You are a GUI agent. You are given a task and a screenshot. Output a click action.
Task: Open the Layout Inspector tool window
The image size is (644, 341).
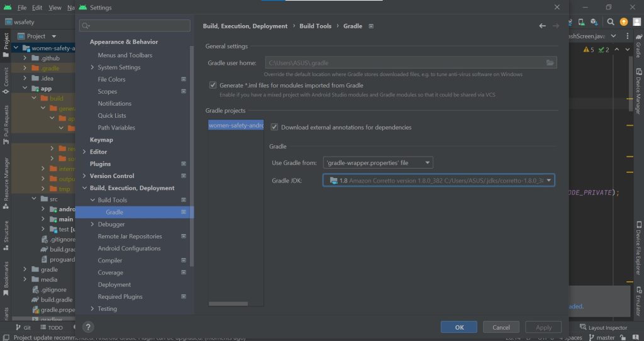coord(603,328)
